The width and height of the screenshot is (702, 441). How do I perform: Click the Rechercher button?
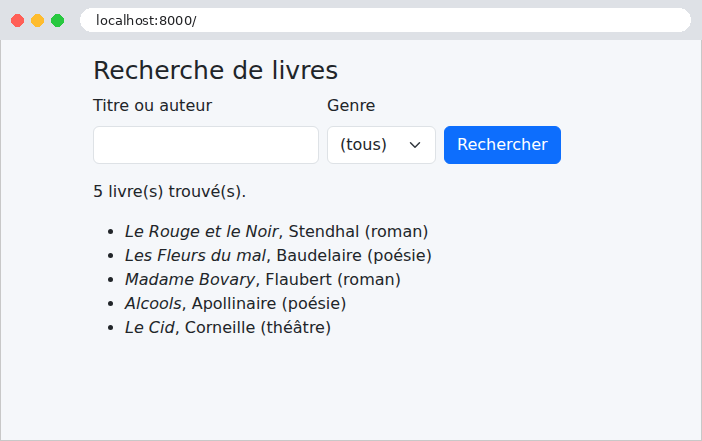coord(502,145)
